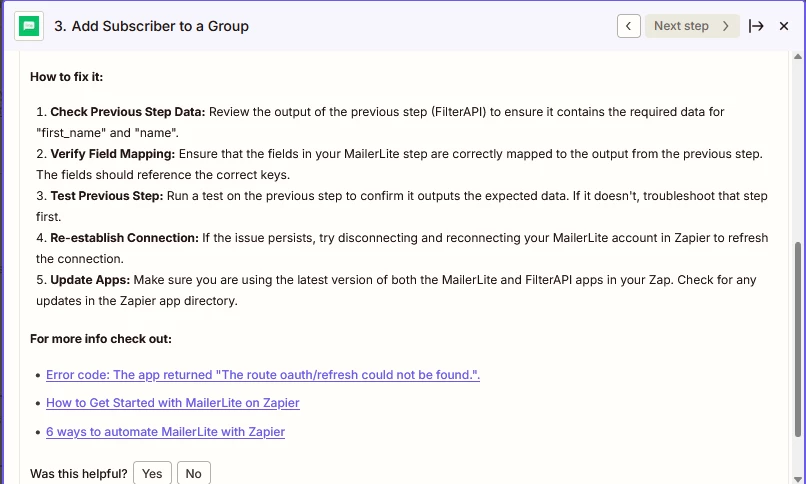Open the oauth/refresh error code link
The height and width of the screenshot is (484, 806).
pos(263,375)
